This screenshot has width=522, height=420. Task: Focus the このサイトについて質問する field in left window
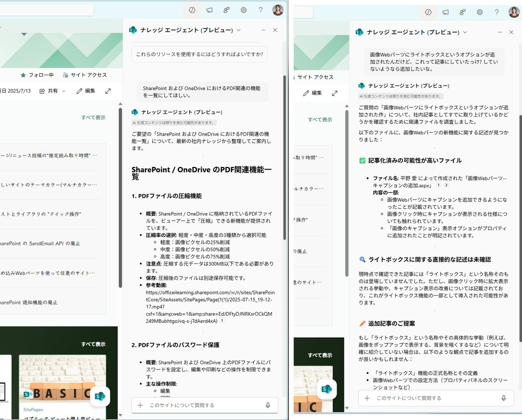[204, 405]
